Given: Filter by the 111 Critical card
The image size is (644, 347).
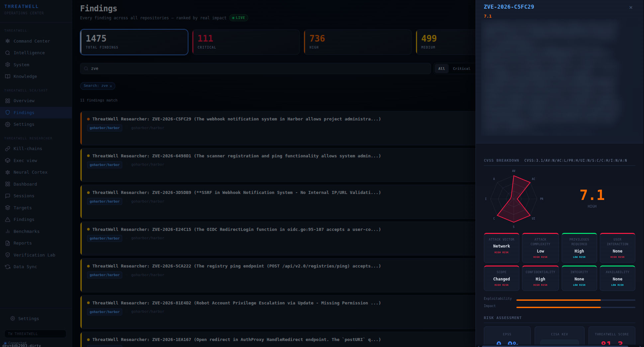Looking at the screenshot, I should click(246, 42).
